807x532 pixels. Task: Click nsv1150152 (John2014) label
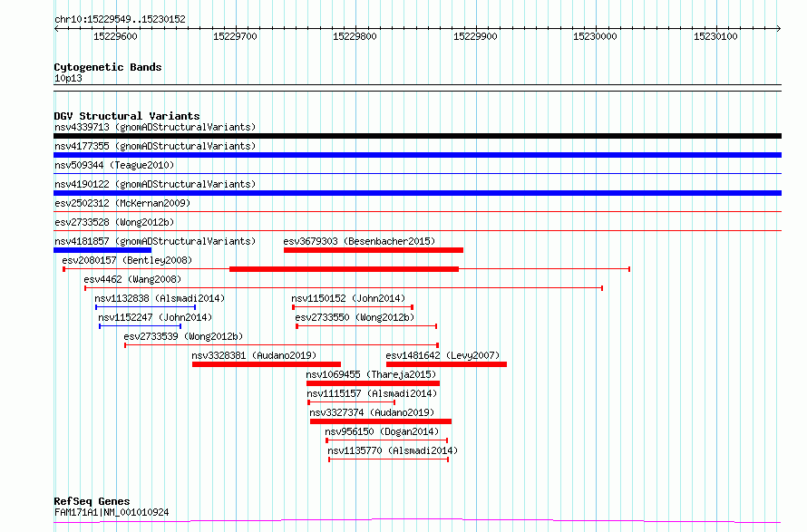point(348,298)
